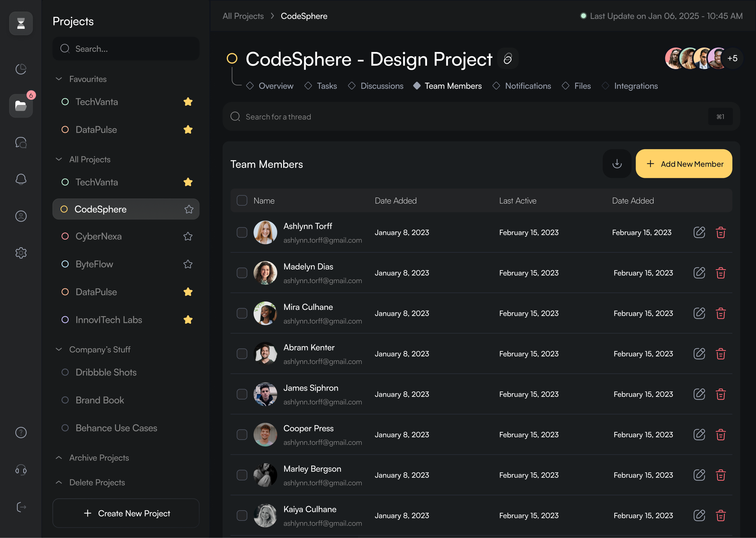Screen dimensions: 756x538
Task: Favourite the ByteFlow project star
Action: (188, 264)
